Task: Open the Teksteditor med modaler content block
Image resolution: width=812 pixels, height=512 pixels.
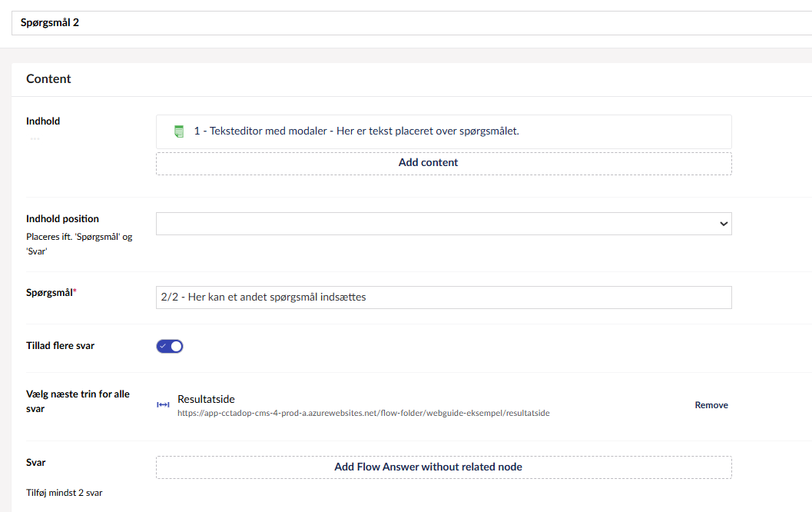Action: coord(356,131)
